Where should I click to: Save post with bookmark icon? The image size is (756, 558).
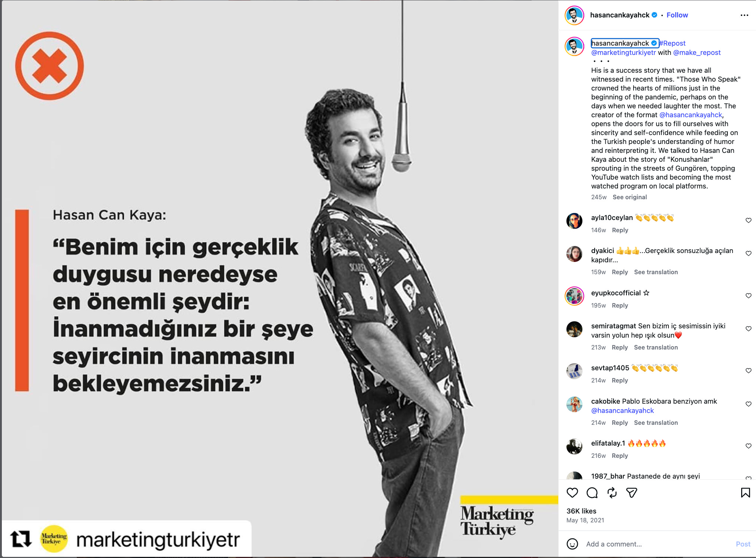click(x=745, y=493)
